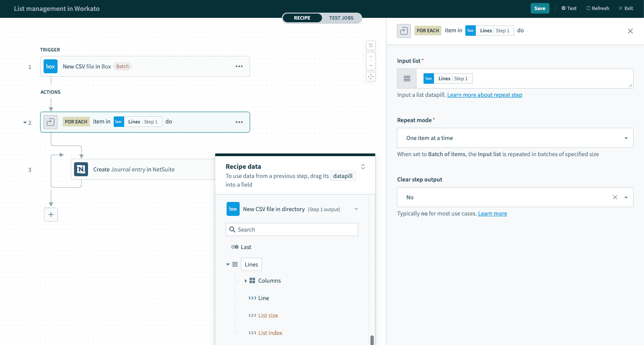644x345 pixels.
Task: Click the NetSuite icon on step 3
Action: click(x=81, y=169)
